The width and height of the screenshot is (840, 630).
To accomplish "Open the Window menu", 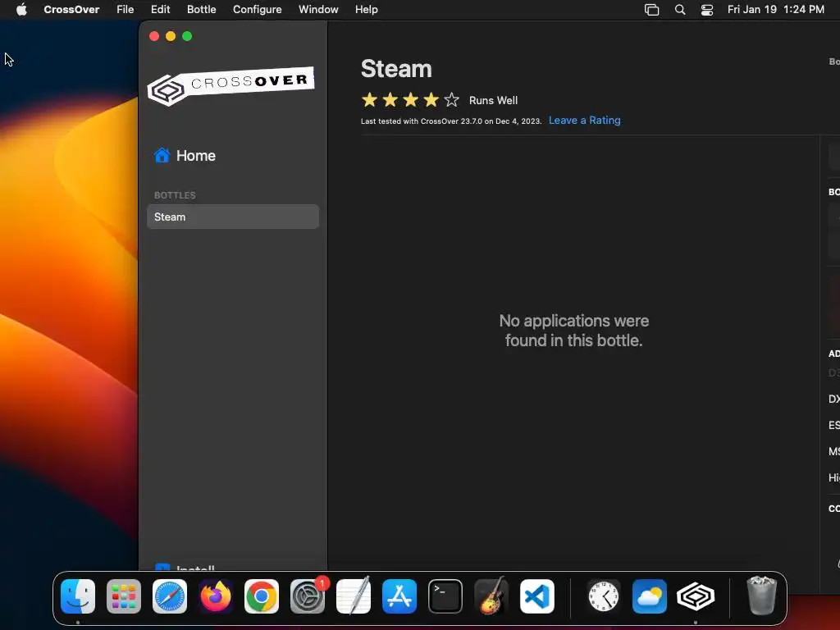I will (318, 9).
